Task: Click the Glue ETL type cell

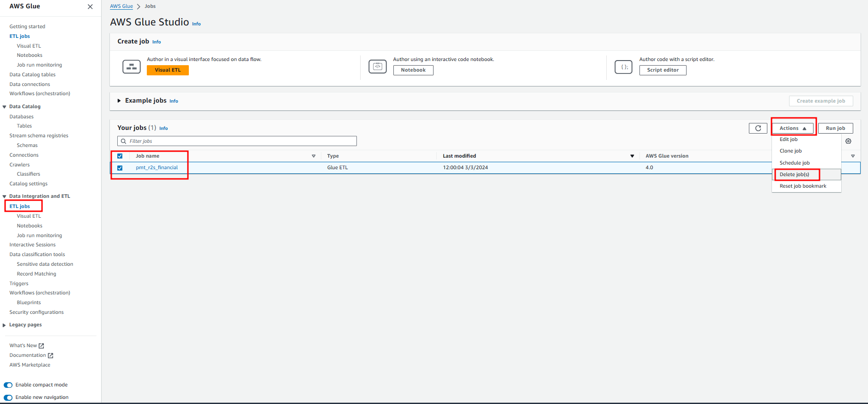Action: point(338,168)
